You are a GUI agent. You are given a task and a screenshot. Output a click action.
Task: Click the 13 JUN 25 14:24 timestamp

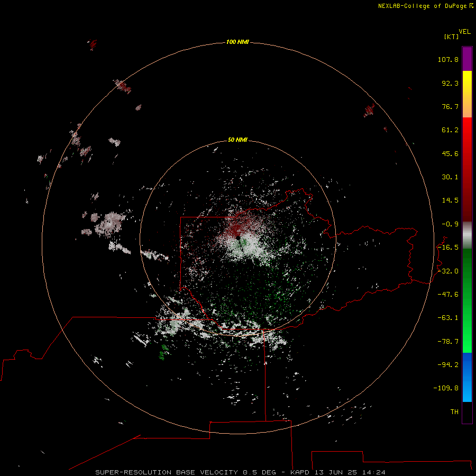[350, 472]
